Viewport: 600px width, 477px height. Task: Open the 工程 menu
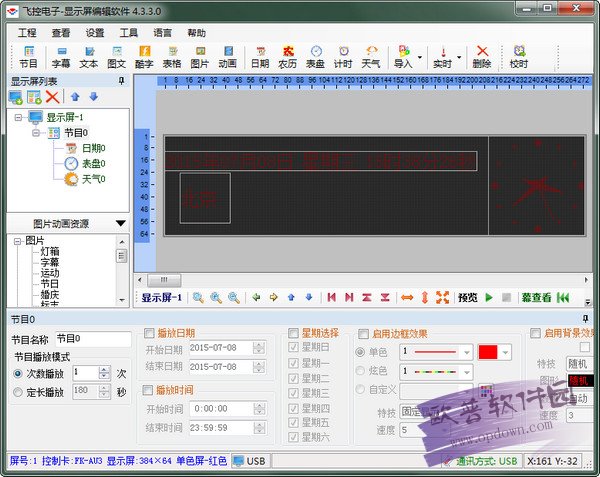27,33
